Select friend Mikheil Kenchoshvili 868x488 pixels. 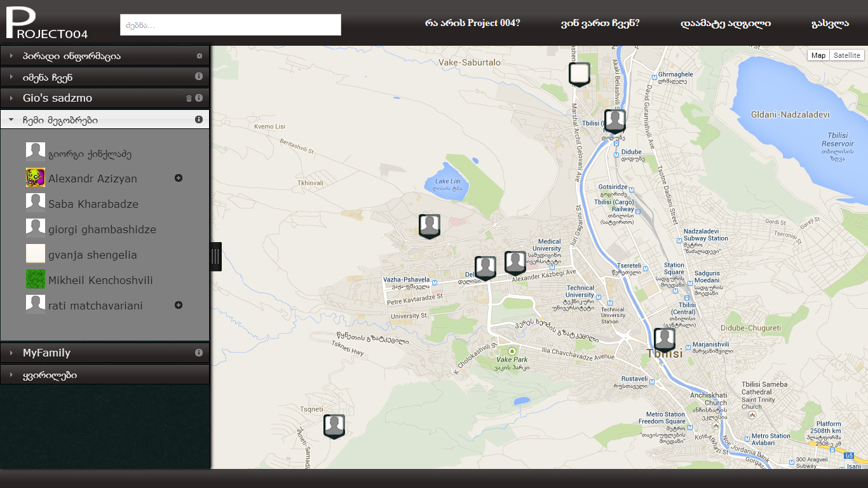[100, 280]
